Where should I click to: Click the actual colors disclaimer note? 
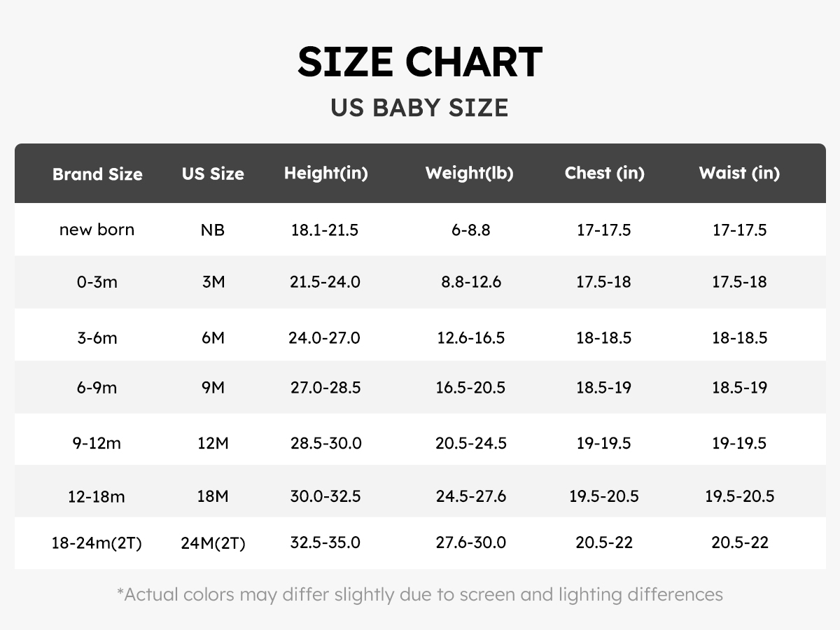(419, 595)
